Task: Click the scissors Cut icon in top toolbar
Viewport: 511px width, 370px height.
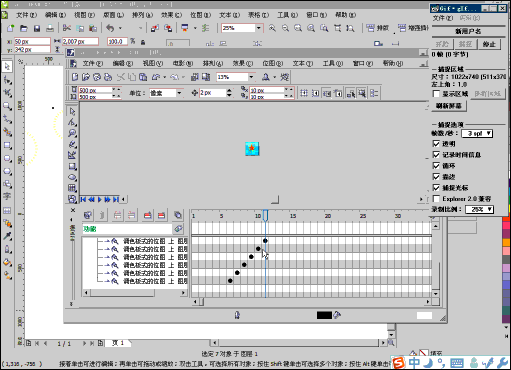Action: pyautogui.click(x=67, y=28)
